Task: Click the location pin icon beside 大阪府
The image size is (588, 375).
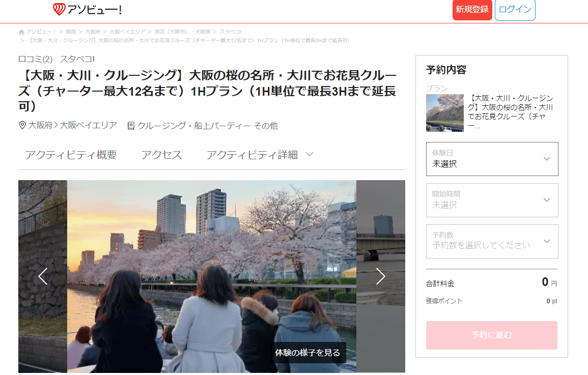Action: coord(21,125)
